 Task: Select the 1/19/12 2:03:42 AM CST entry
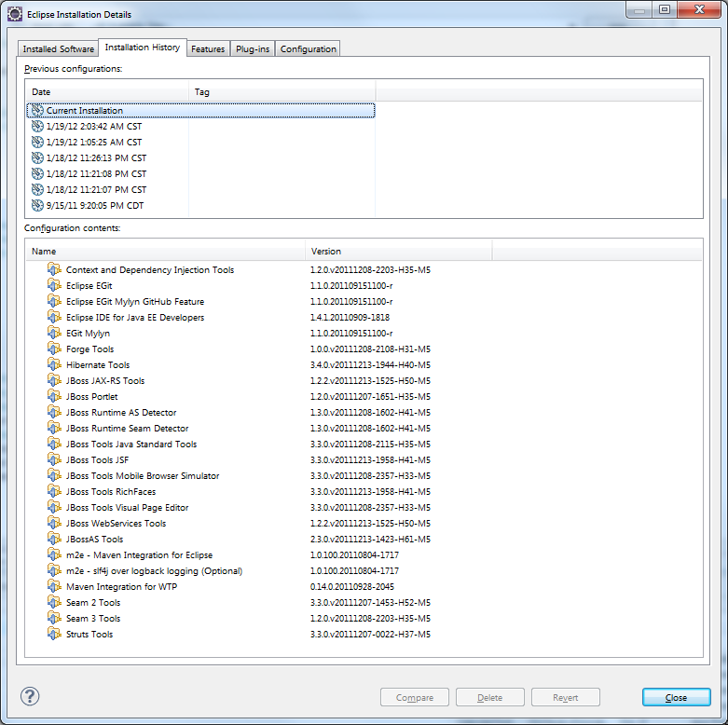[94, 126]
